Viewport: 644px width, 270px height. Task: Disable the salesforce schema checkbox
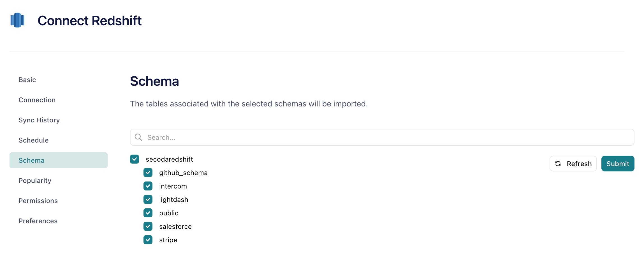pos(148,226)
